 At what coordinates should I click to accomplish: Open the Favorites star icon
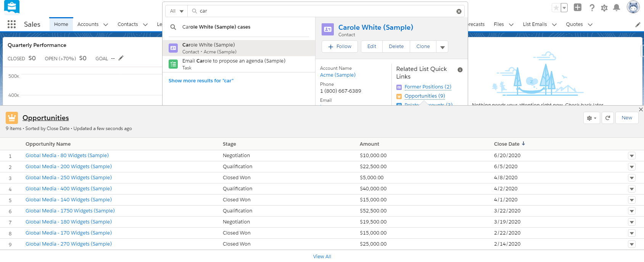pos(556,8)
